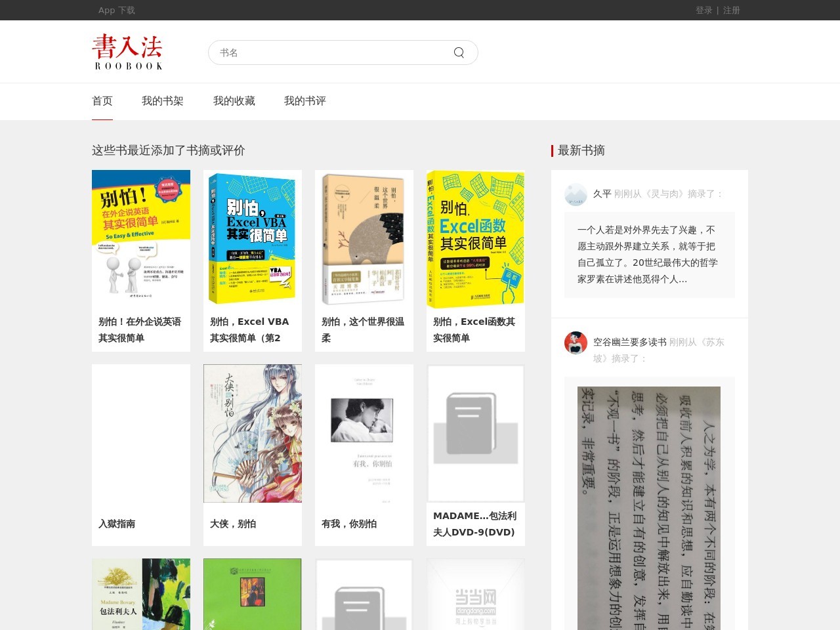This screenshot has width=840, height=630.
Task: Click the 《苏东坡》 book link
Action: [658, 350]
